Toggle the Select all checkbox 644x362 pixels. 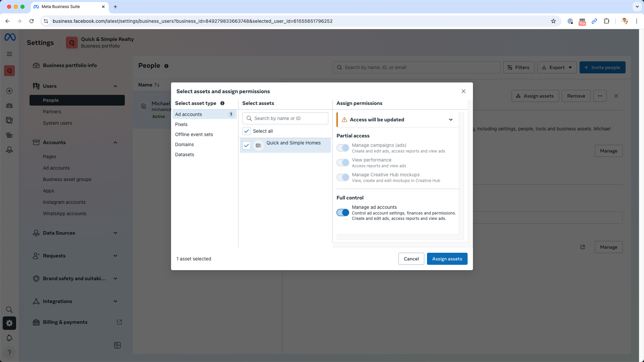pos(247,131)
